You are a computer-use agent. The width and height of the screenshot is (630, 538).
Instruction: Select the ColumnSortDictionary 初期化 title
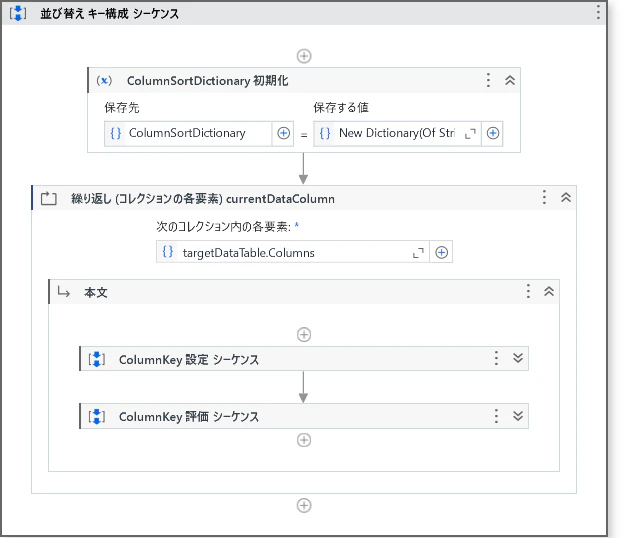[207, 81]
